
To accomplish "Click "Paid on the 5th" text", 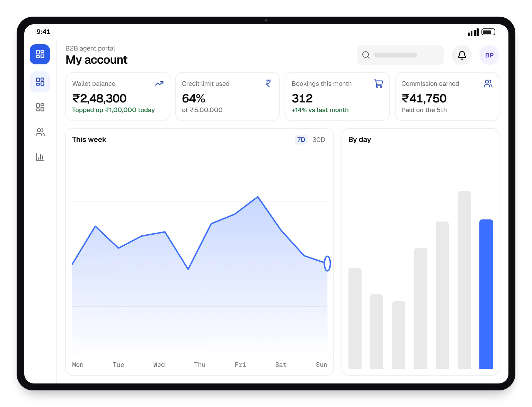I will coord(424,110).
